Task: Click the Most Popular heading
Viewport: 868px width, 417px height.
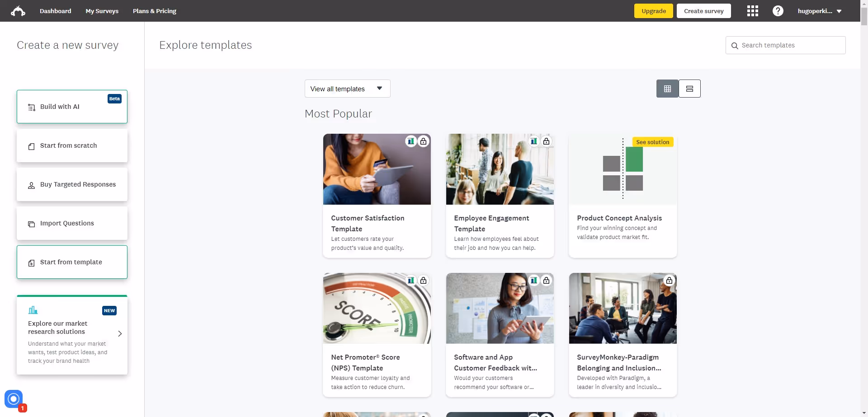Action: [x=338, y=114]
